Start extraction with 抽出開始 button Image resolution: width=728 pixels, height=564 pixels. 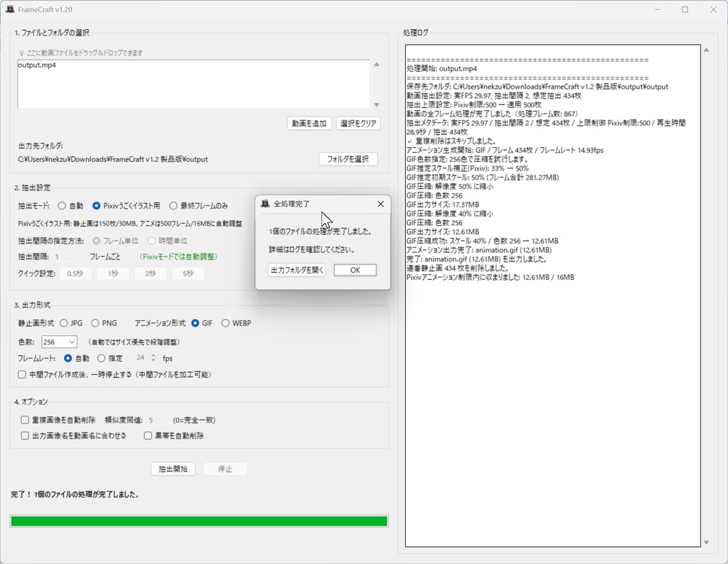coord(173,469)
